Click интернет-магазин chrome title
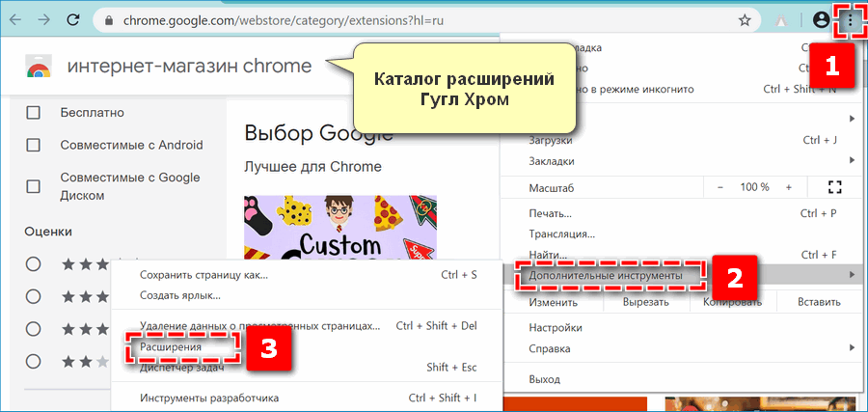This screenshot has height=412, width=868. pos(189,67)
